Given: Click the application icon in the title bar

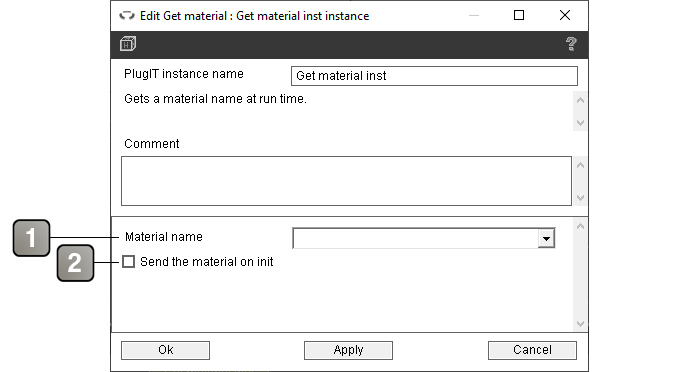Looking at the screenshot, I should 127,16.
